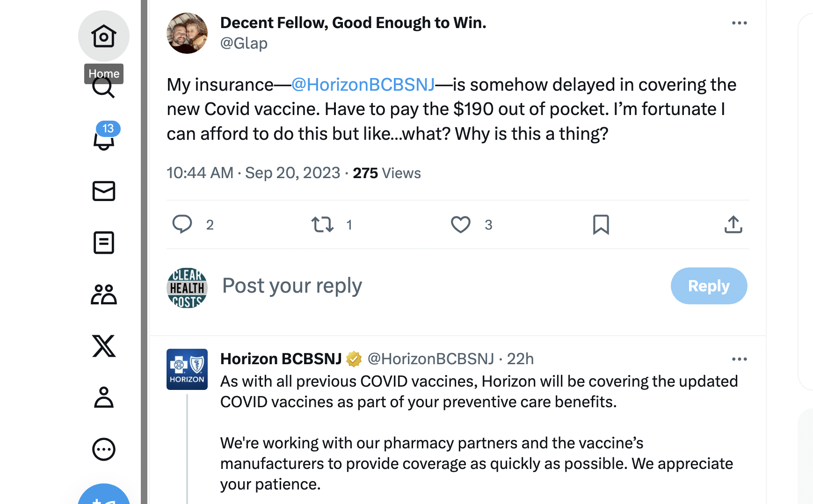The image size is (813, 504).
Task: Open the three-dot menu on Glap's post
Action: (x=739, y=23)
